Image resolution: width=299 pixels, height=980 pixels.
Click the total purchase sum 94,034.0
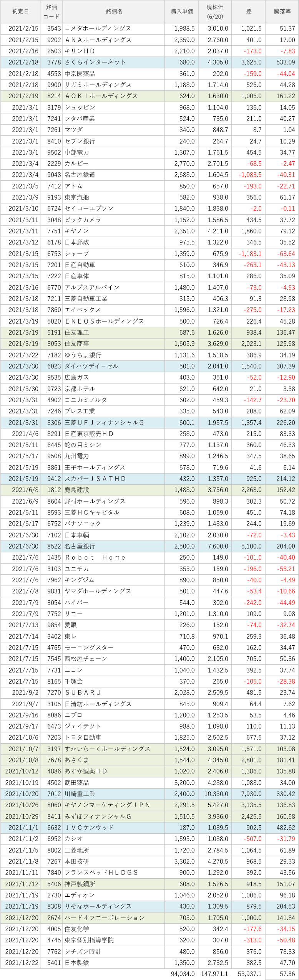(x=183, y=974)
